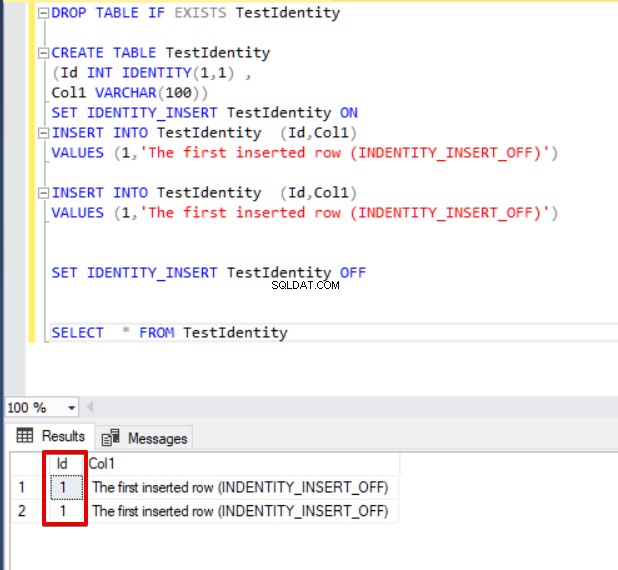The width and height of the screenshot is (618, 570).
Task: Switch to the Messages tab
Action: click(144, 438)
